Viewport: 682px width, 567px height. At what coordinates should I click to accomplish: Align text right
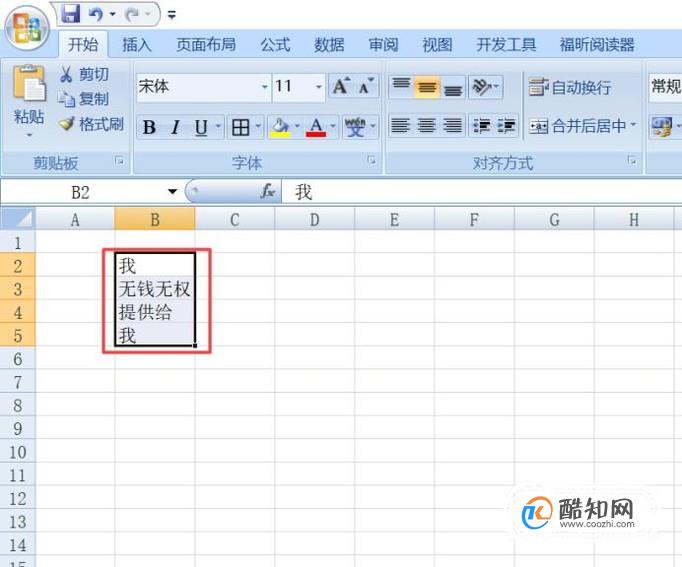[x=453, y=126]
